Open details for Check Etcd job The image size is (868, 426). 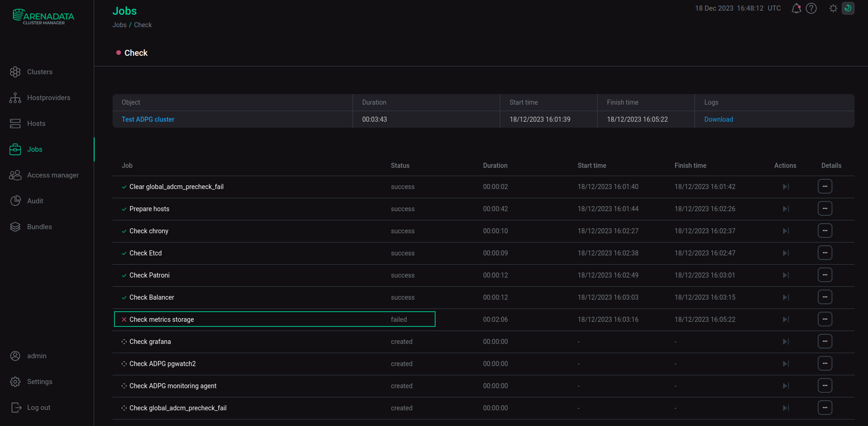[825, 253]
